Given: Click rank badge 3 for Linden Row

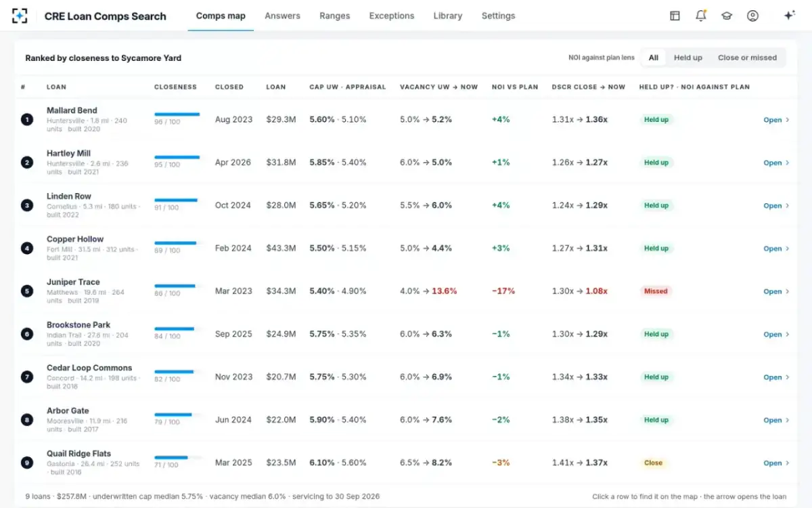Looking at the screenshot, I should 27,205.
